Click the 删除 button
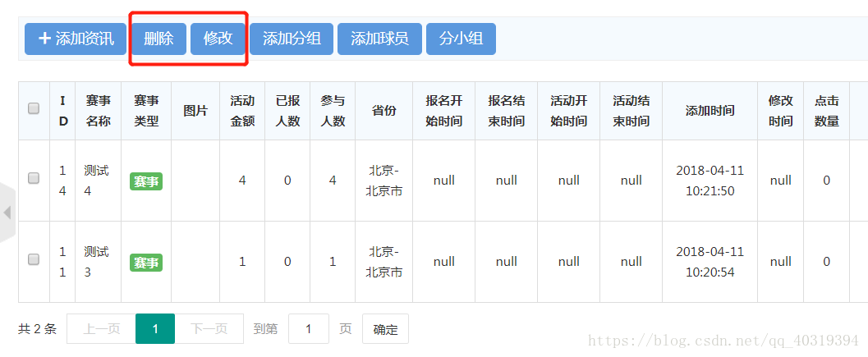Image resolution: width=868 pixels, height=357 pixels. 158,39
